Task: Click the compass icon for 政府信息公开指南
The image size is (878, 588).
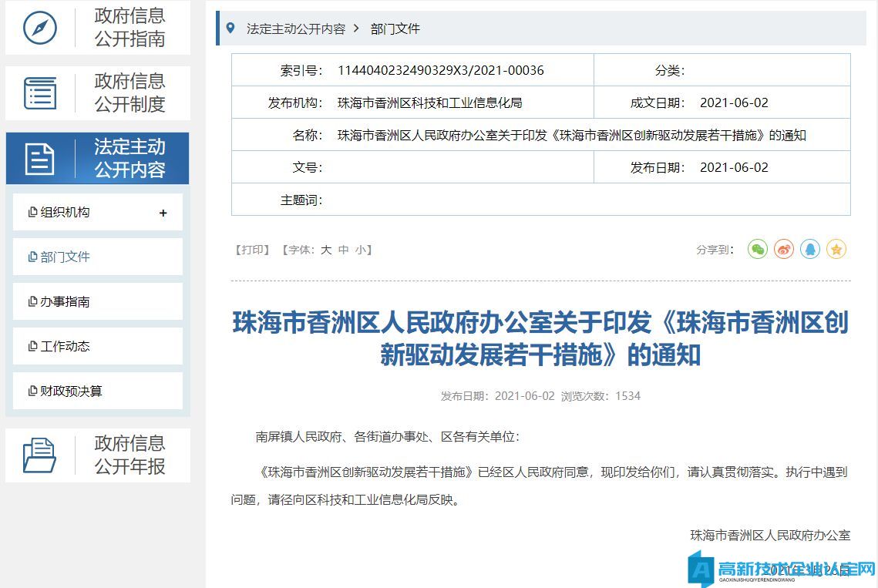Action: pos(40,28)
